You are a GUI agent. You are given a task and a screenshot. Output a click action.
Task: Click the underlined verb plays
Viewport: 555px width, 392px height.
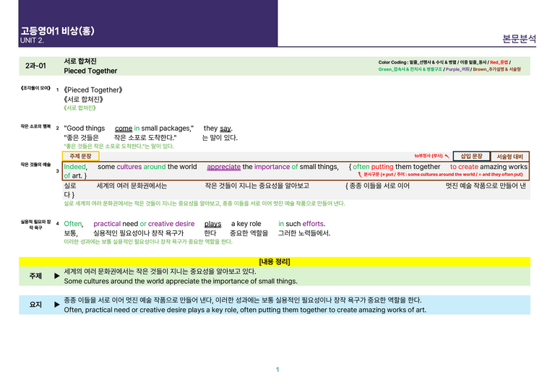(212, 224)
